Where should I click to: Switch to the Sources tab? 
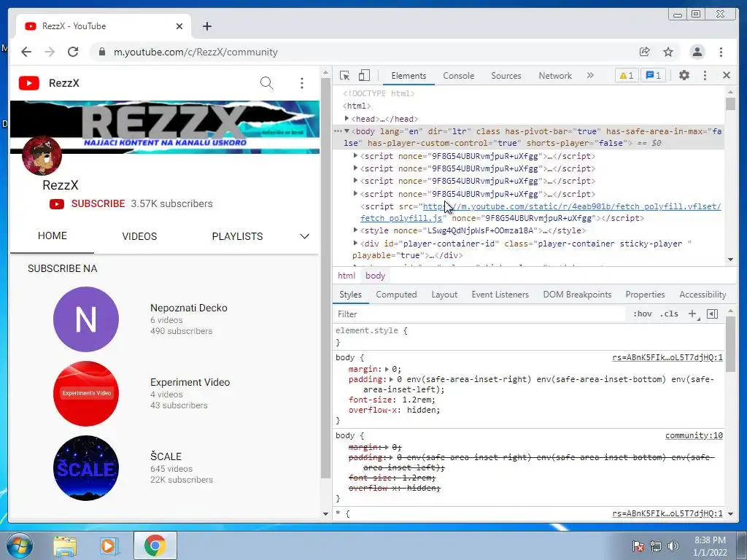(x=506, y=76)
